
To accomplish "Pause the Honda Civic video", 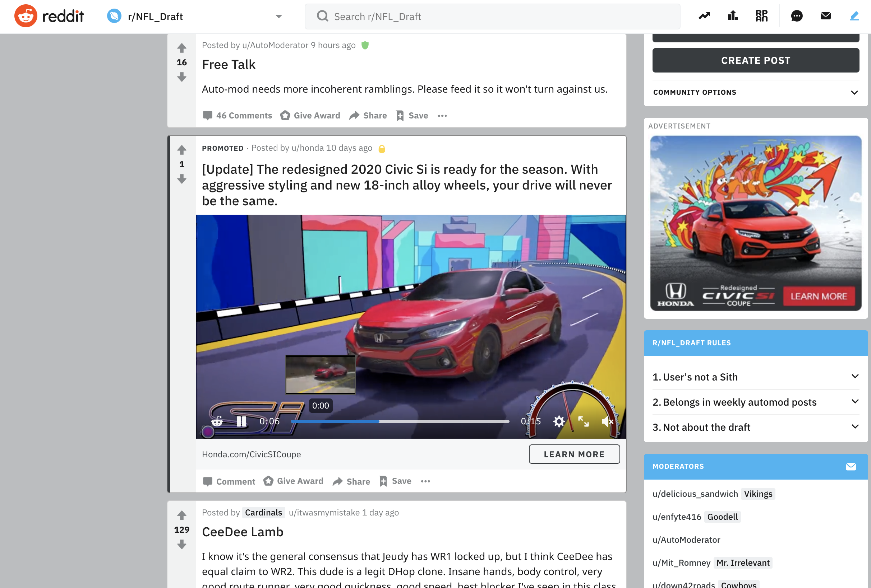I will tap(241, 421).
